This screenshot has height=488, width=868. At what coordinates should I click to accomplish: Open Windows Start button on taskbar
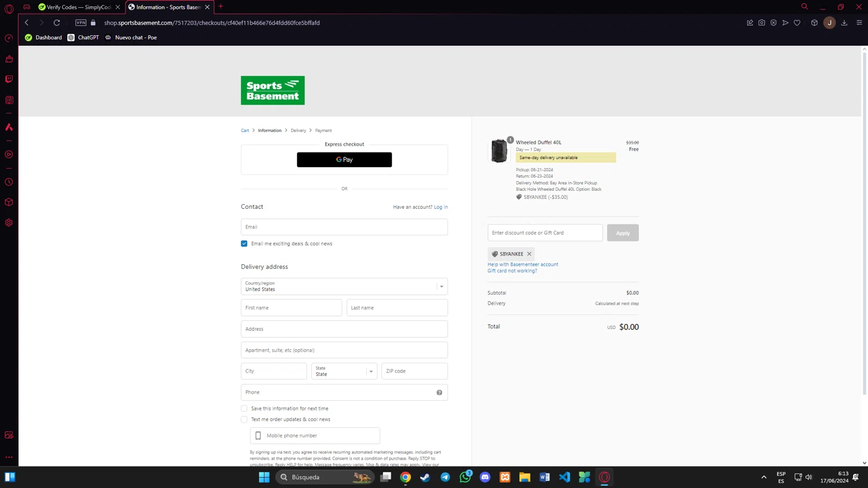click(264, 477)
